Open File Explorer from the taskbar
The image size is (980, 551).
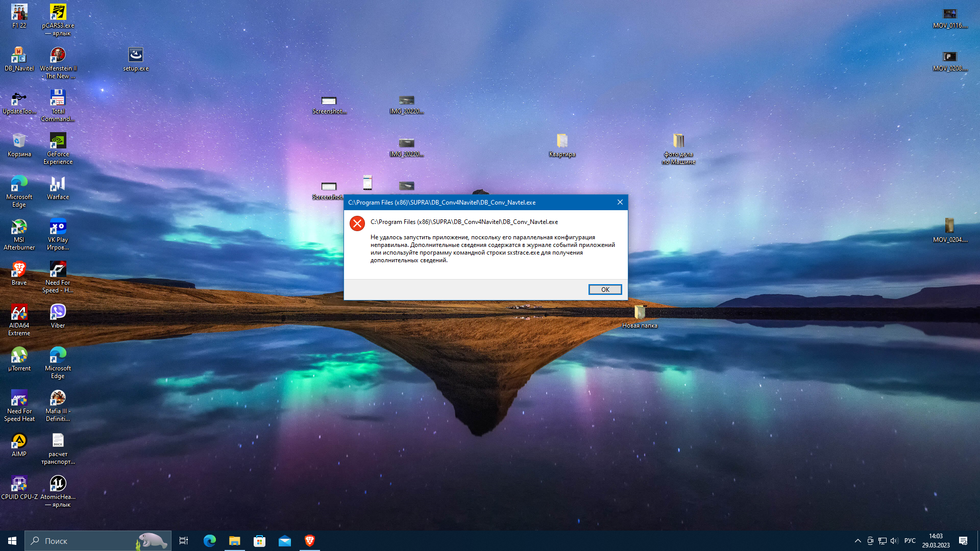click(234, 541)
